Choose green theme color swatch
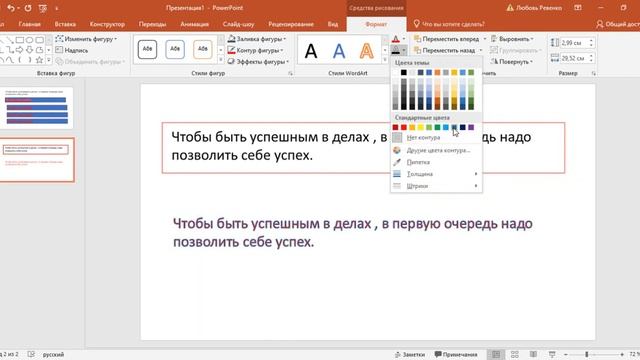The image size is (640, 360). 471,72
